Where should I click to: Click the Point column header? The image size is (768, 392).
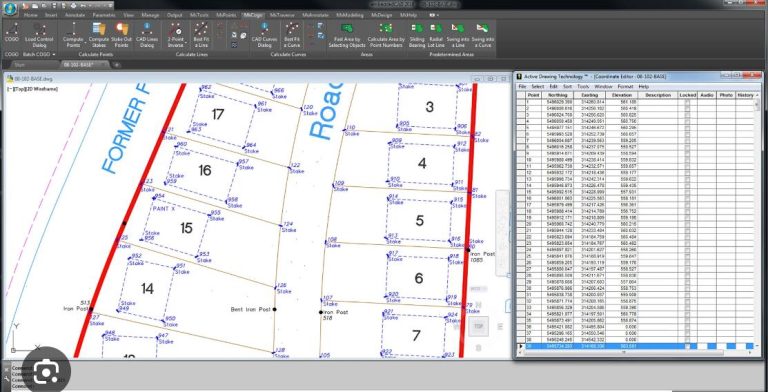(x=533, y=95)
